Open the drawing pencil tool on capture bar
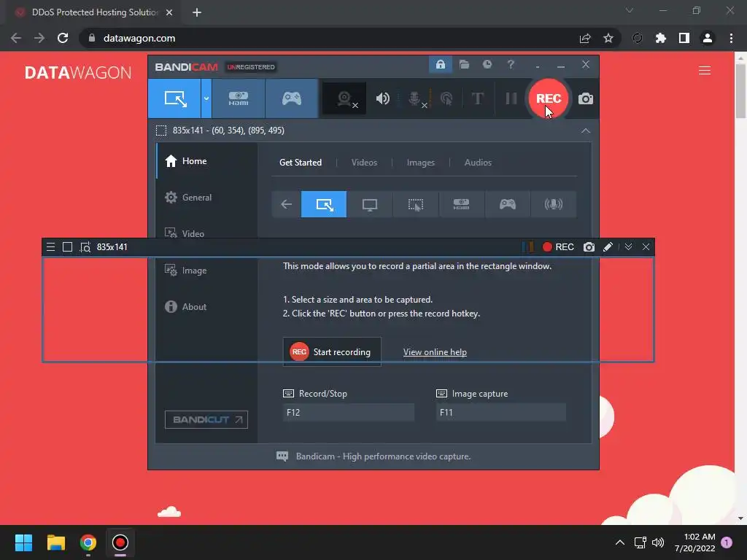The image size is (747, 560). tap(608, 246)
